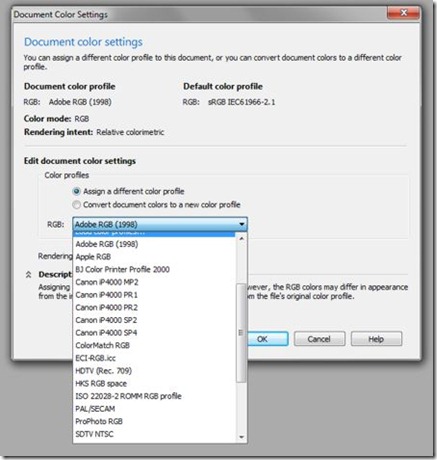This screenshot has height=460, width=437.
Task: Choose ColorMatch RGB profile
Action: [x=155, y=345]
